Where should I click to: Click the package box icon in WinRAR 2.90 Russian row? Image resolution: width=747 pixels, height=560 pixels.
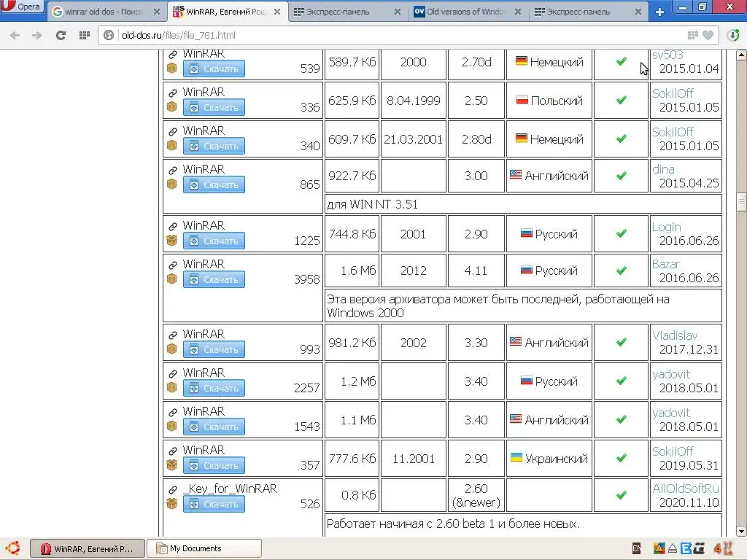coord(172,241)
